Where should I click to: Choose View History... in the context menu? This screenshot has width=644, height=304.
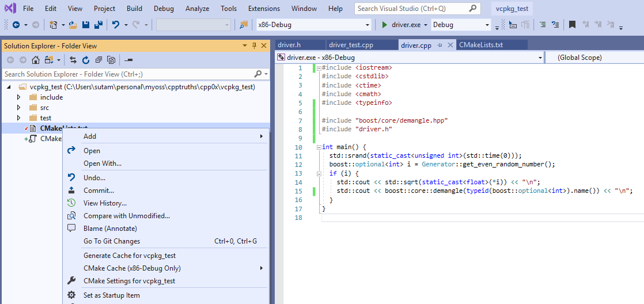(165, 203)
